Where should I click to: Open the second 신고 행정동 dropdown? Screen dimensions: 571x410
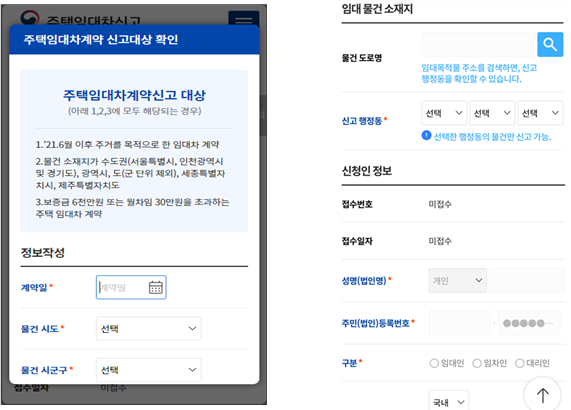tap(492, 113)
